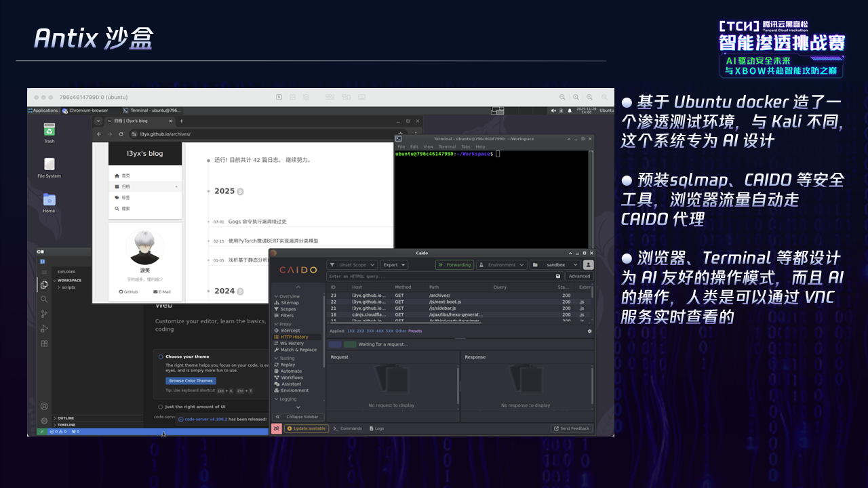This screenshot has width=868, height=488.
Task: Open the Search icon in VS Code sidebar
Action: tap(44, 299)
